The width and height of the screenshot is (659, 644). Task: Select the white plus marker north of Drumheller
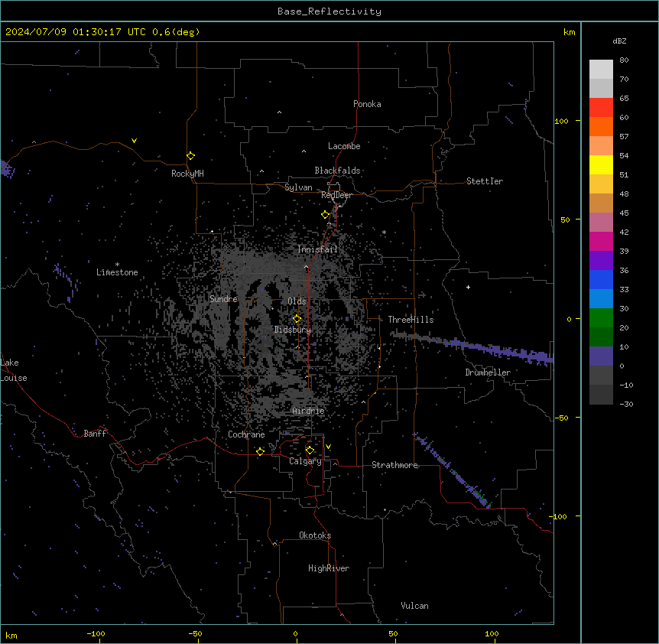pyautogui.click(x=468, y=287)
